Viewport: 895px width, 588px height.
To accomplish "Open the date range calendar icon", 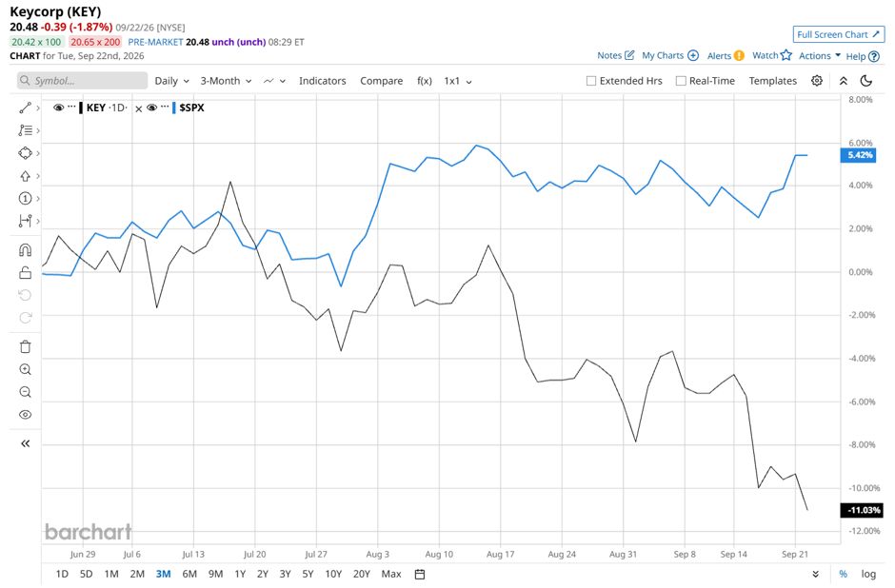I will 420,575.
